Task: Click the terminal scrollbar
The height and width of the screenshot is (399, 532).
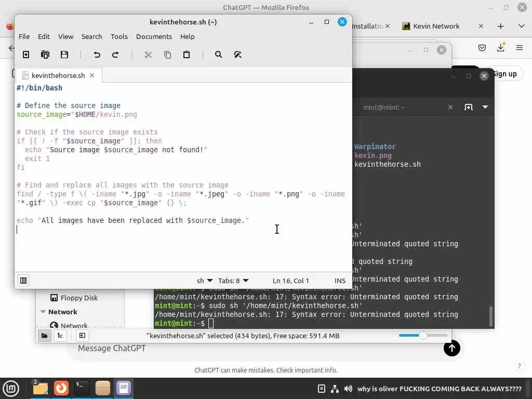Action: 490,316
